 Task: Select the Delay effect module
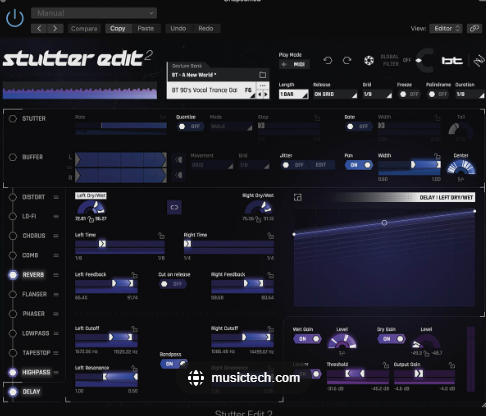point(31,392)
